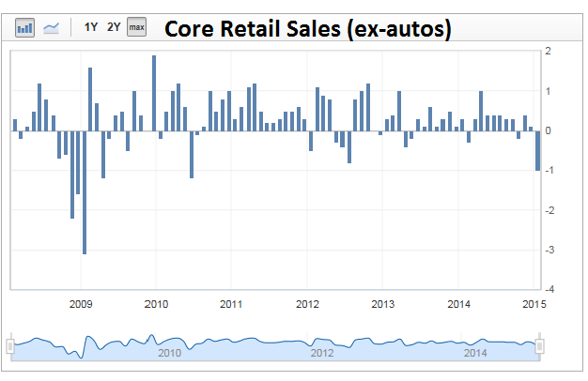Set range to 1Y

(91, 27)
